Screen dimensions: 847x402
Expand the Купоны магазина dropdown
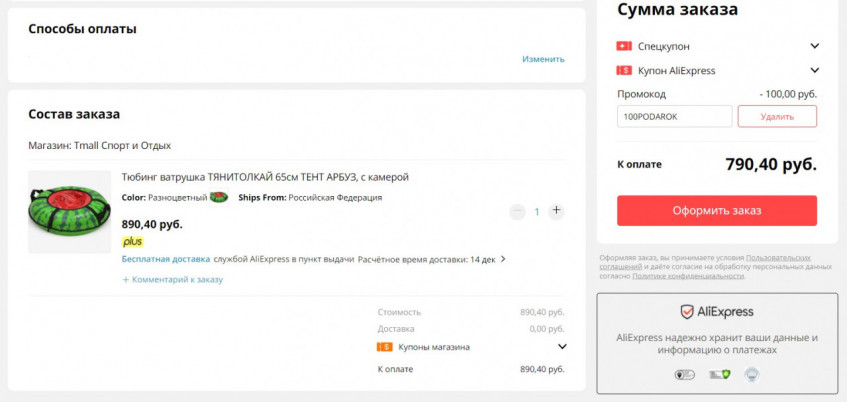562,347
